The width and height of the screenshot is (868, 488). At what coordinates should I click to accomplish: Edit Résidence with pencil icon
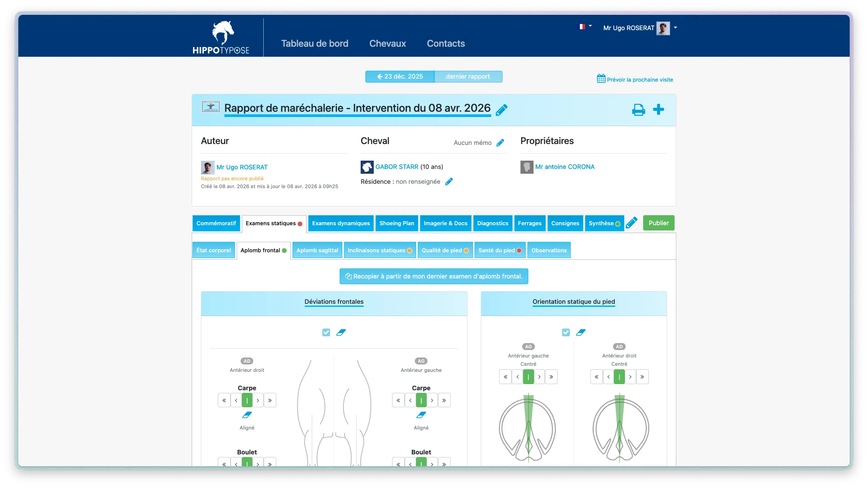449,182
